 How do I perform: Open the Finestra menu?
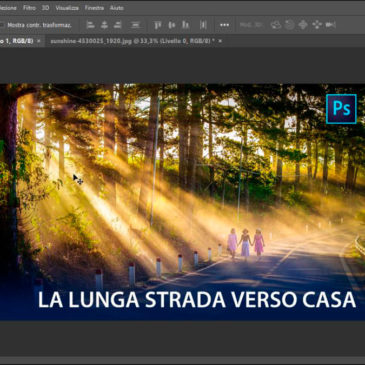click(94, 8)
